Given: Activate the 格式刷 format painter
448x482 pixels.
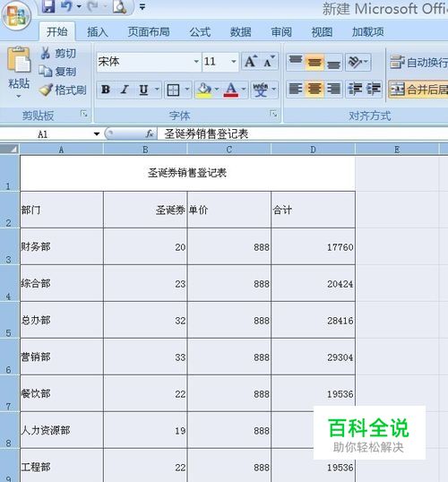Looking at the screenshot, I should [x=63, y=90].
